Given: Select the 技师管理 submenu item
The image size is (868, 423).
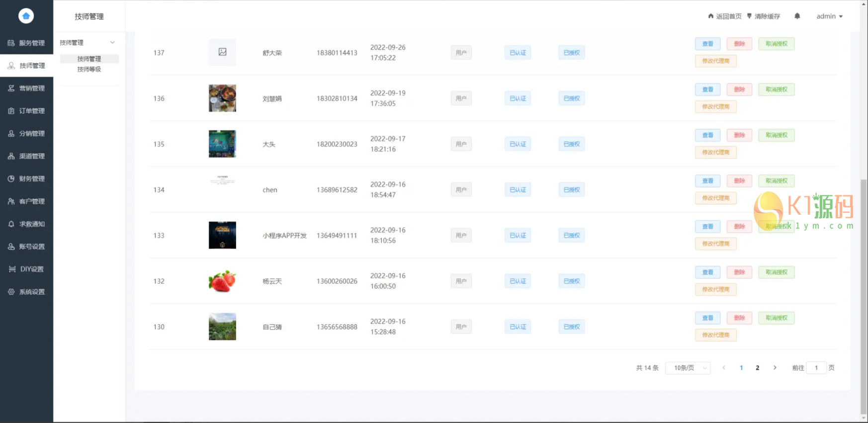Looking at the screenshot, I should coord(89,59).
